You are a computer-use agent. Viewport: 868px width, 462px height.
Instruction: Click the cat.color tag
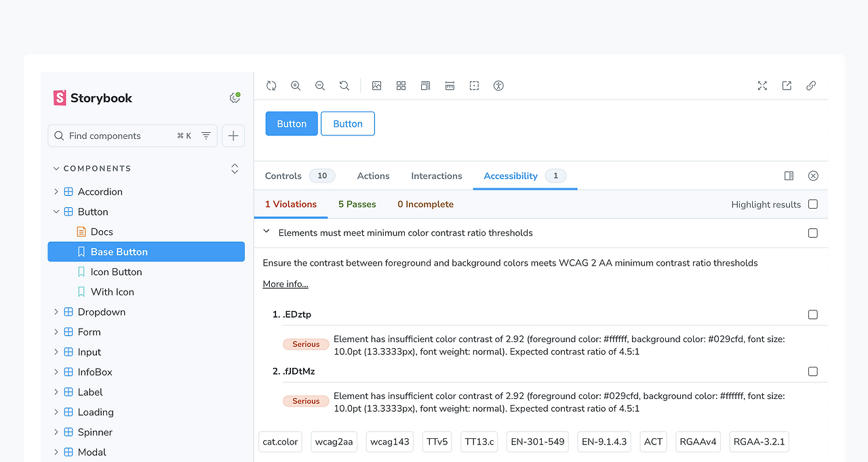[x=280, y=442]
